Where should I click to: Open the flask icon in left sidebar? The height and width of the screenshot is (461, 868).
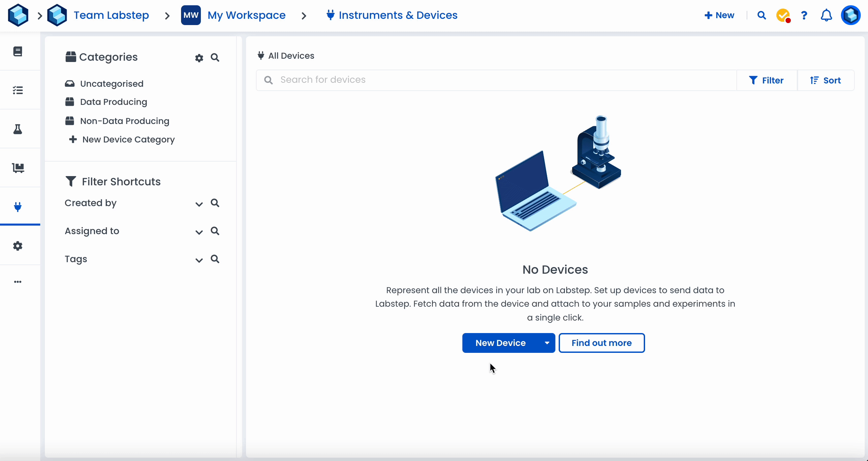[18, 129]
